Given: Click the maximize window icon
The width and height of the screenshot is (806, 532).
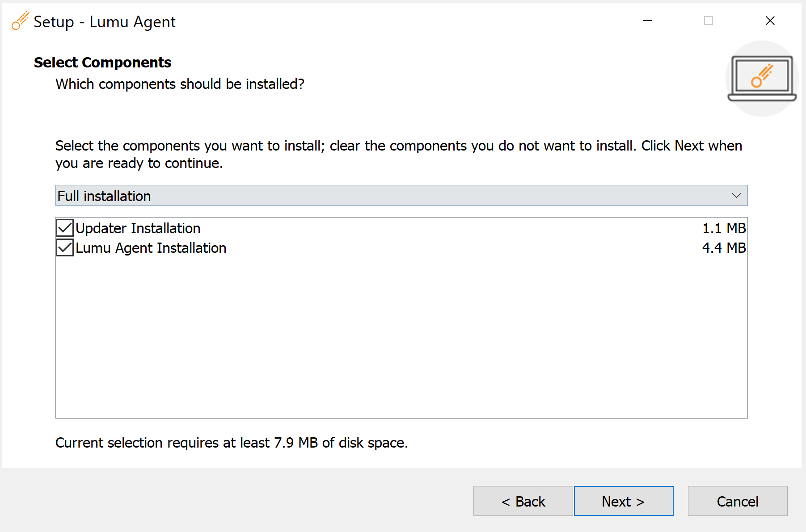Looking at the screenshot, I should click(708, 21).
